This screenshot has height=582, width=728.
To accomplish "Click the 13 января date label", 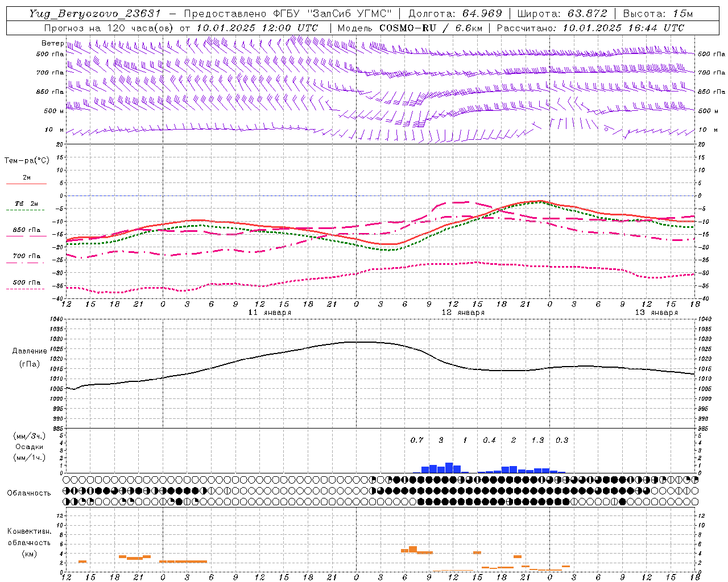I will (656, 313).
